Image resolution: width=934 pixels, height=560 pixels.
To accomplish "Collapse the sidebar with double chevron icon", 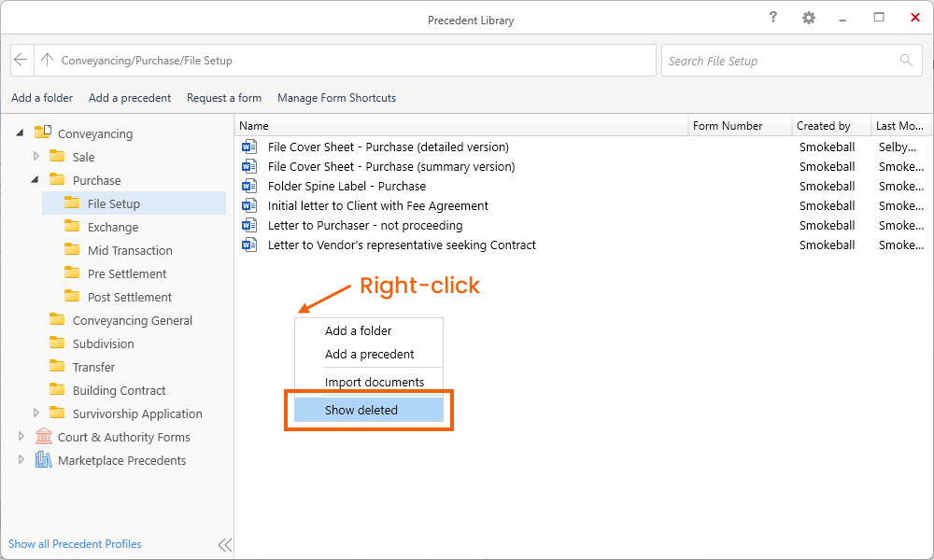I will pyautogui.click(x=224, y=545).
